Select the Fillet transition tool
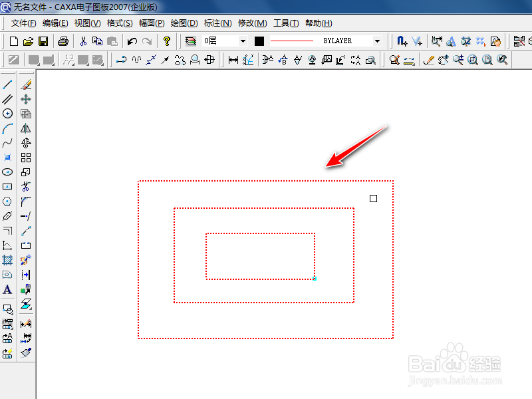The height and width of the screenshot is (399, 532). [x=26, y=201]
